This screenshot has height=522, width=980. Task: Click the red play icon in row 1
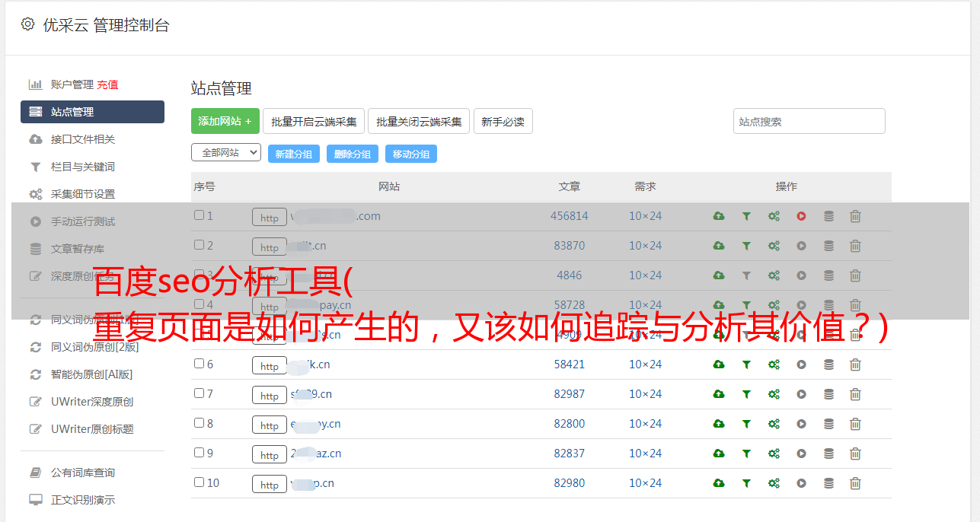(x=801, y=216)
